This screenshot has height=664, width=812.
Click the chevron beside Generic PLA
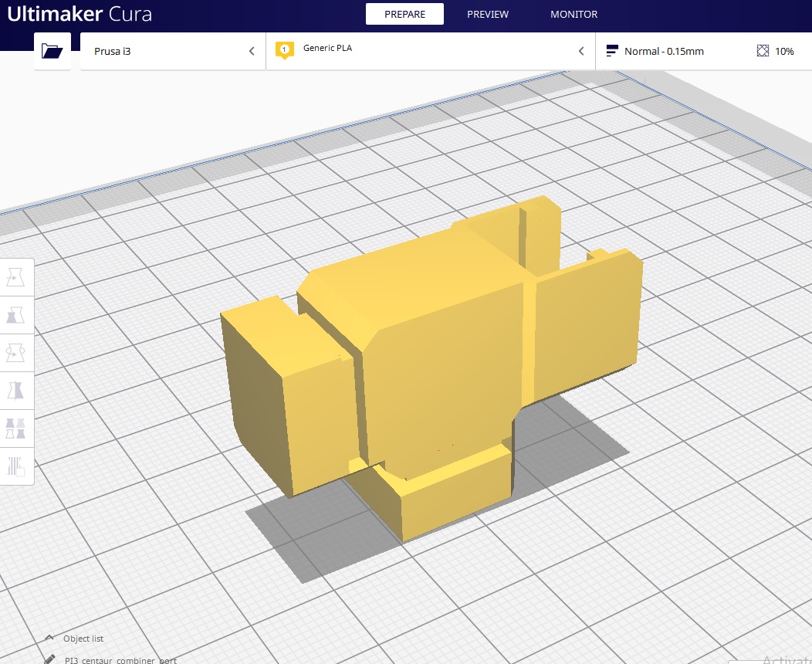pos(581,51)
